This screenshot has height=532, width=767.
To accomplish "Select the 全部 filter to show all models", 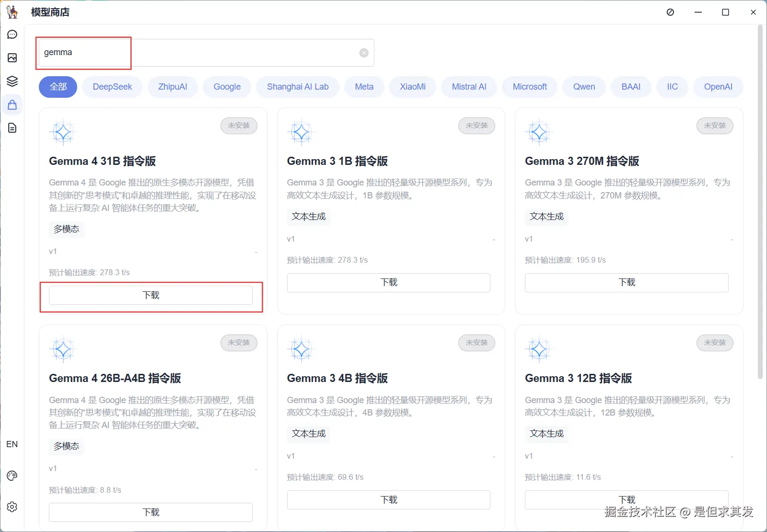I will coord(58,87).
